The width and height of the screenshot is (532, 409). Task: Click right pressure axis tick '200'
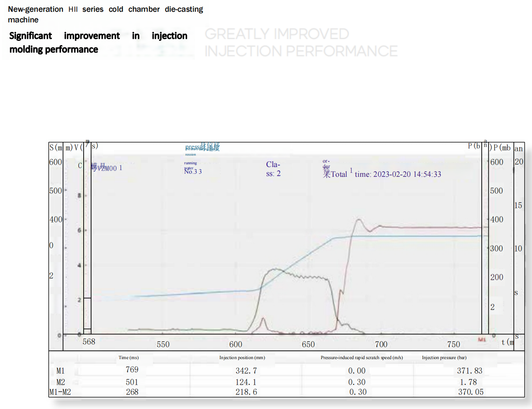click(497, 277)
